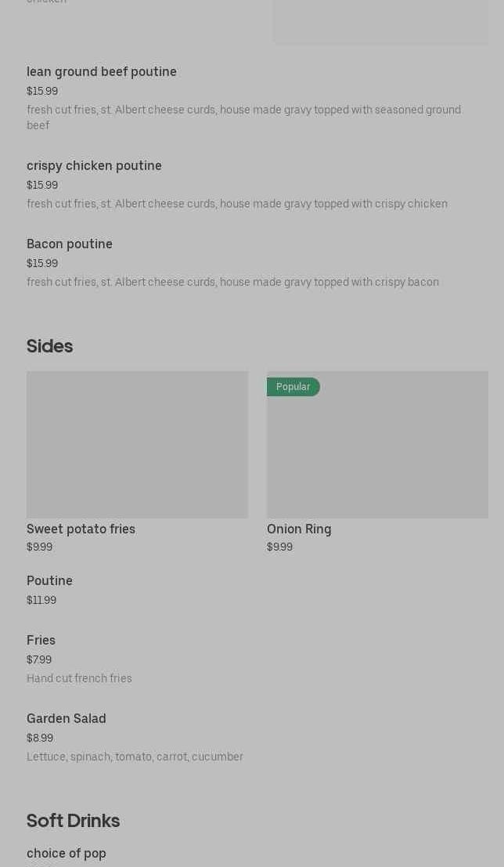Click the Sides section heading
This screenshot has height=867, width=504.
pyautogui.click(x=49, y=346)
